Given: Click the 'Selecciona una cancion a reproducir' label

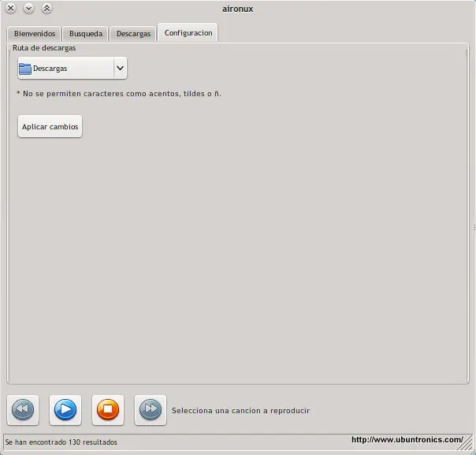Looking at the screenshot, I should point(240,411).
